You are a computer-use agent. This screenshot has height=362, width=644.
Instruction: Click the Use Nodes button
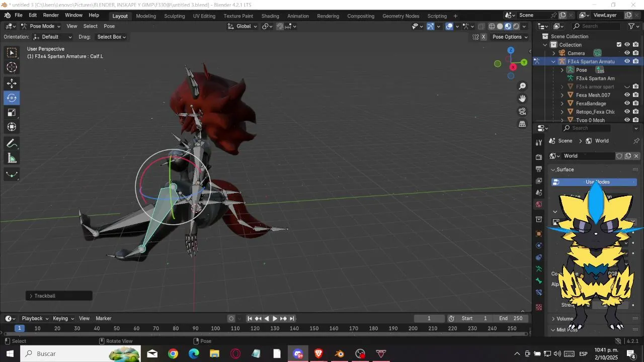point(594,182)
